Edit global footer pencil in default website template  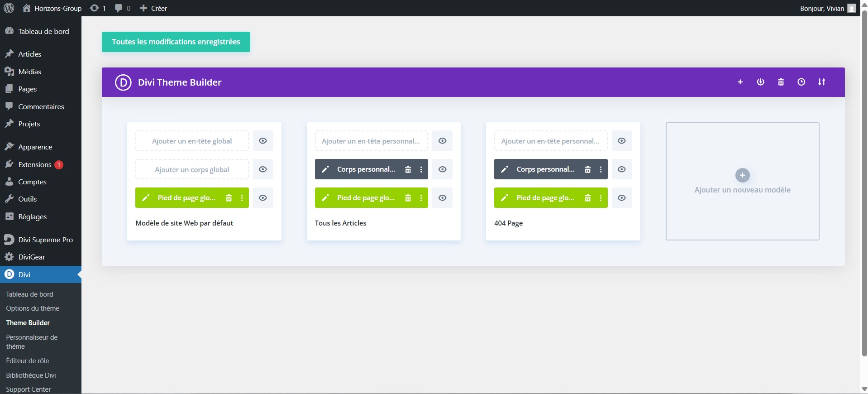click(146, 198)
